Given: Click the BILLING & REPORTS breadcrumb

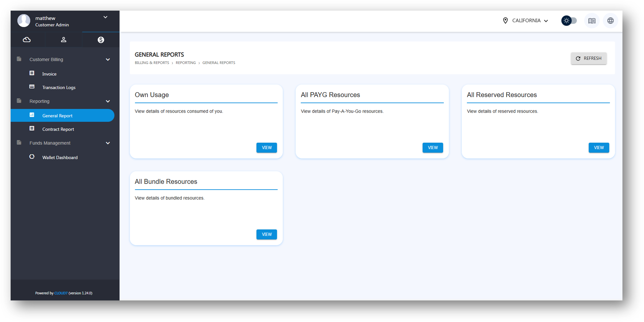Looking at the screenshot, I should 152,63.
